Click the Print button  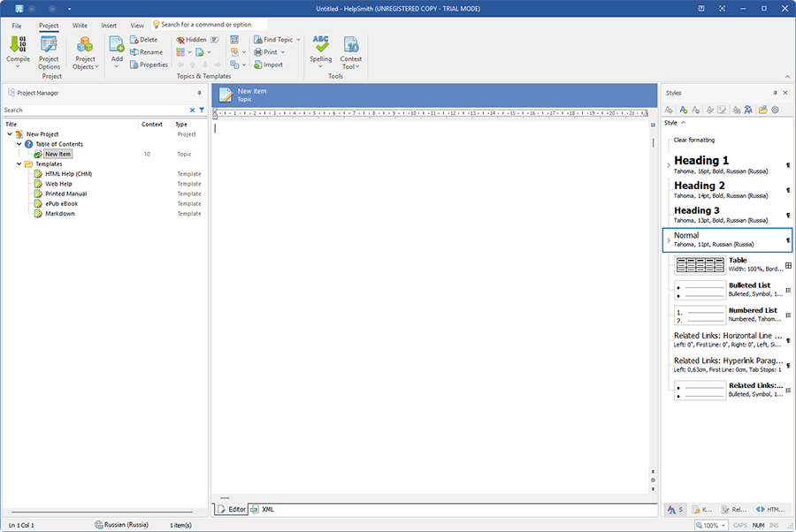[265, 52]
